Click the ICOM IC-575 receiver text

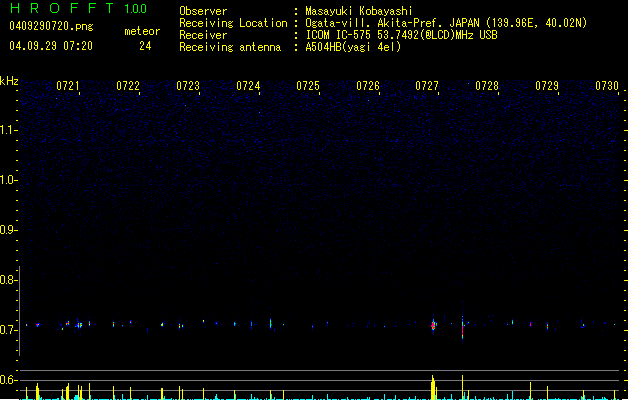(402, 35)
